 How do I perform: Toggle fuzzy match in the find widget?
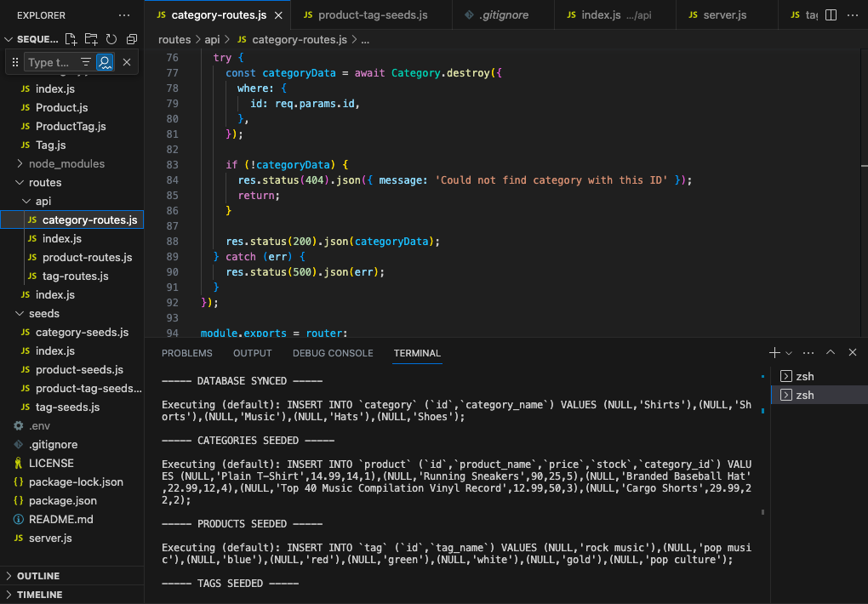(x=104, y=62)
